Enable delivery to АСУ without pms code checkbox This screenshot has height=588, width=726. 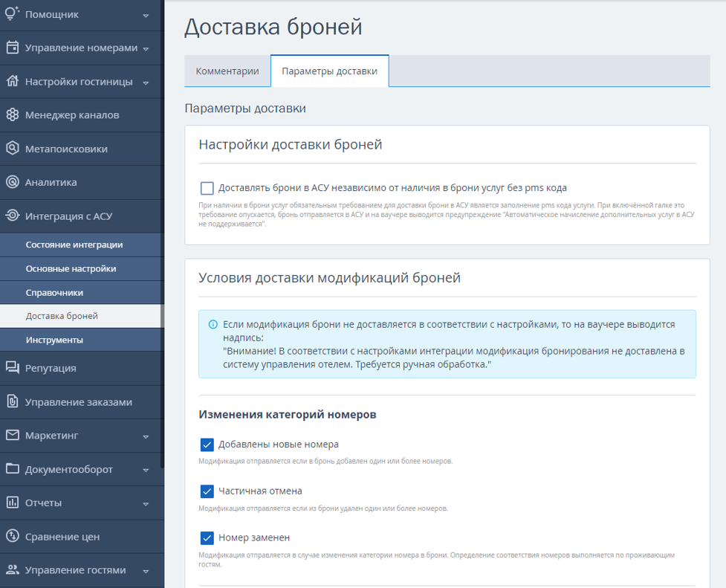pyautogui.click(x=207, y=188)
